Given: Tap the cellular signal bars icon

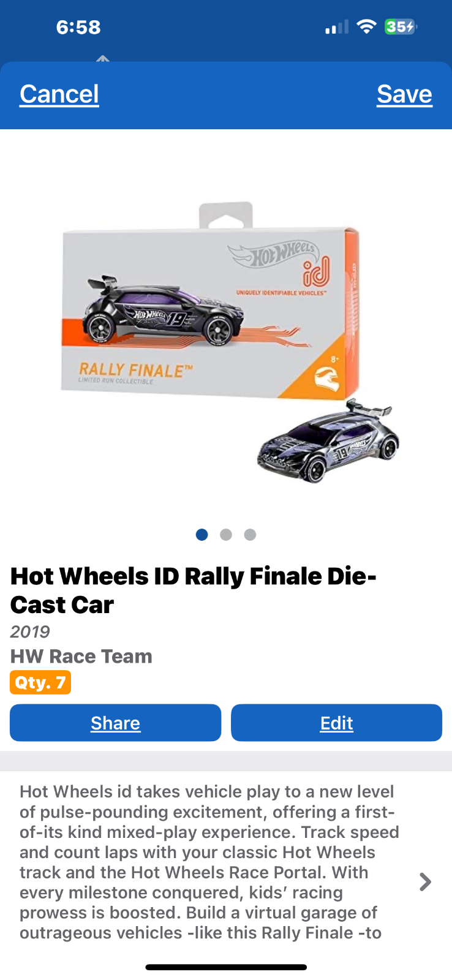Looking at the screenshot, I should [337, 27].
